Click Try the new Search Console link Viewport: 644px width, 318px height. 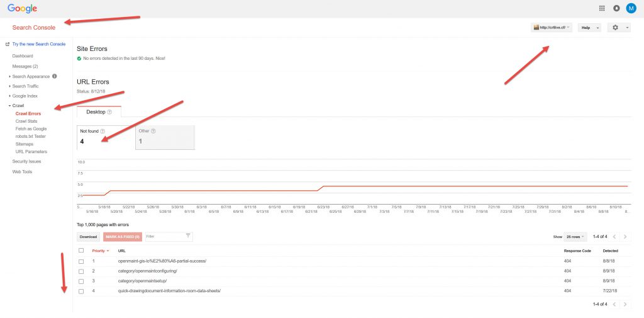pyautogui.click(x=38, y=44)
